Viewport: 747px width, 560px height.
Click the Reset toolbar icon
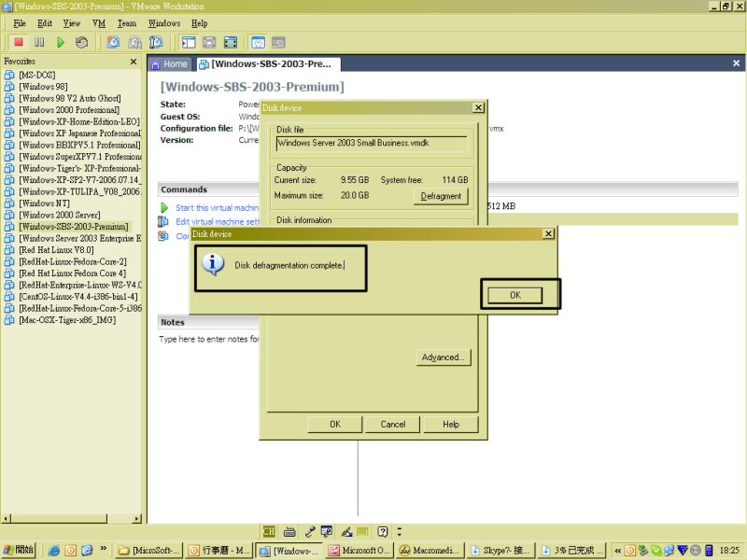(81, 42)
